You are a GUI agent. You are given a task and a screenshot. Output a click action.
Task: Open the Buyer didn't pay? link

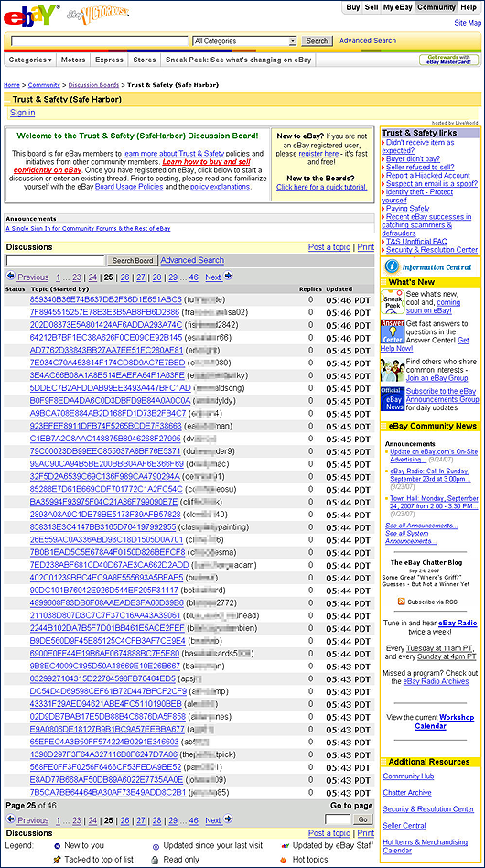(x=413, y=158)
